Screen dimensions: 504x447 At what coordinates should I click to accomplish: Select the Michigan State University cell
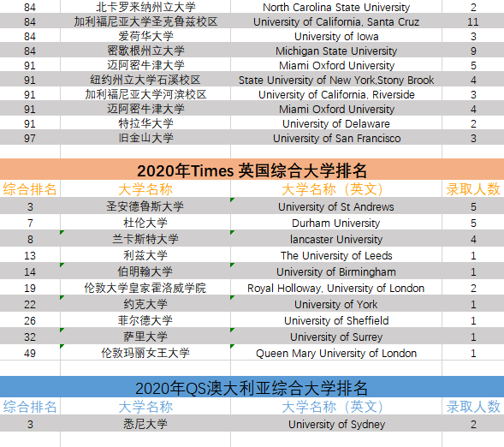pos(336,51)
